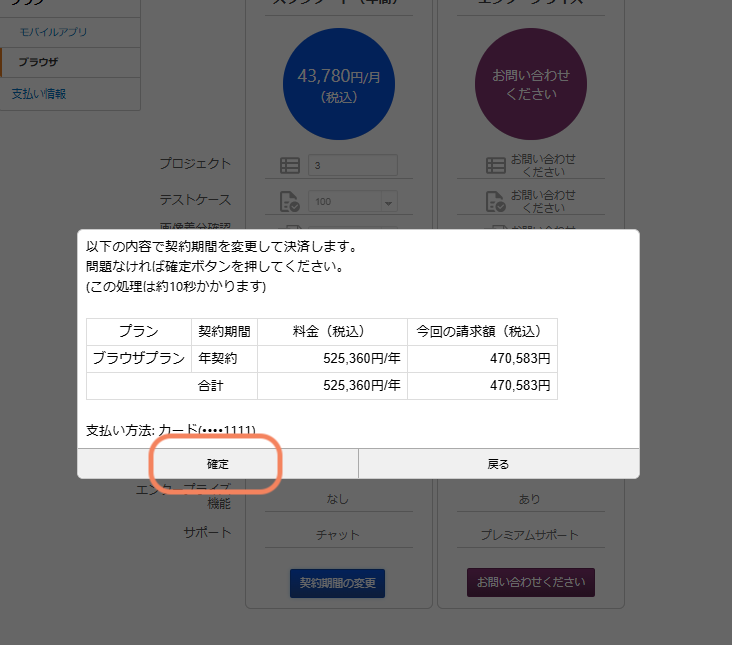Screen dimensions: 732x645
Task: Click the 契約期間の変更 button
Action: pos(338,583)
